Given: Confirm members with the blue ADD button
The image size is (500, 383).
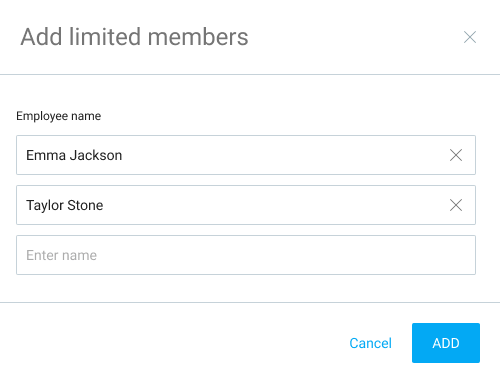Looking at the screenshot, I should pyautogui.click(x=446, y=343).
